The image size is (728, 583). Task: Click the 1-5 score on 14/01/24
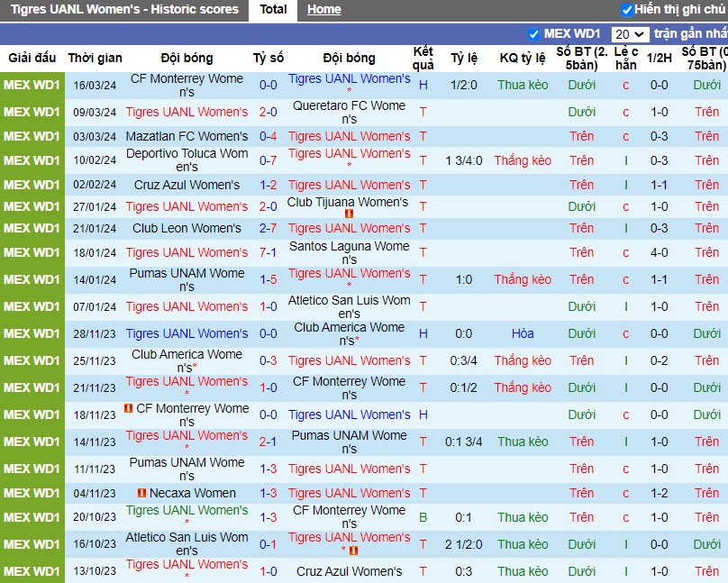coord(268,279)
